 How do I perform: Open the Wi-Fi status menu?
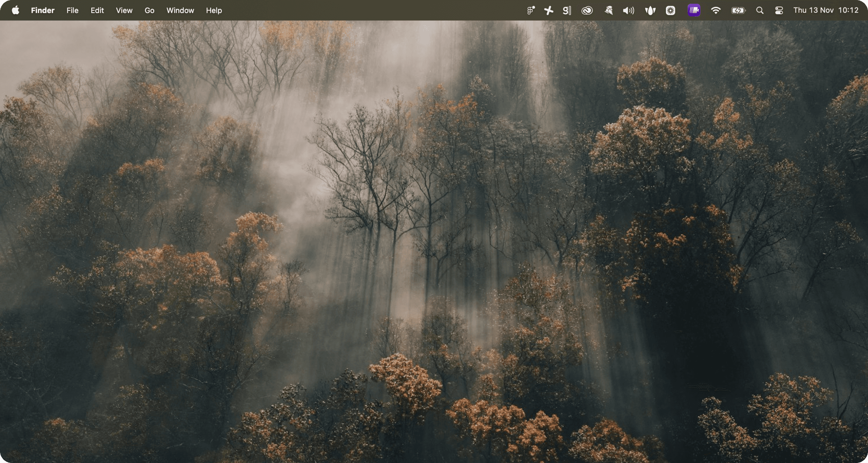point(715,10)
